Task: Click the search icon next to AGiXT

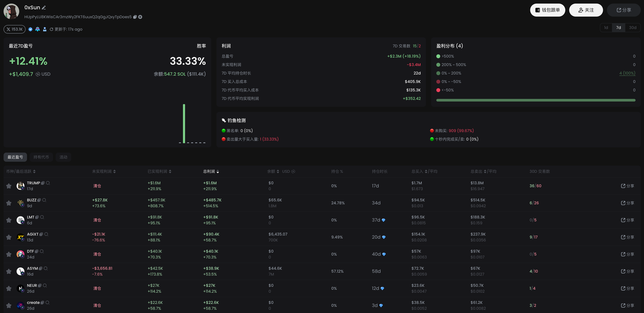Action: (x=46, y=234)
